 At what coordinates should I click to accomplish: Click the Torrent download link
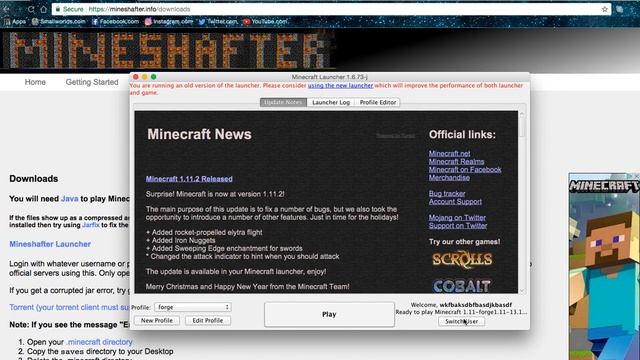point(69,307)
